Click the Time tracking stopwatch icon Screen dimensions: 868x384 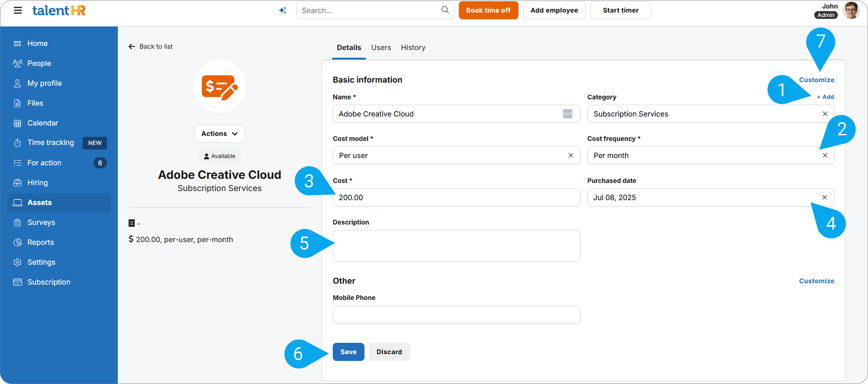tap(17, 143)
